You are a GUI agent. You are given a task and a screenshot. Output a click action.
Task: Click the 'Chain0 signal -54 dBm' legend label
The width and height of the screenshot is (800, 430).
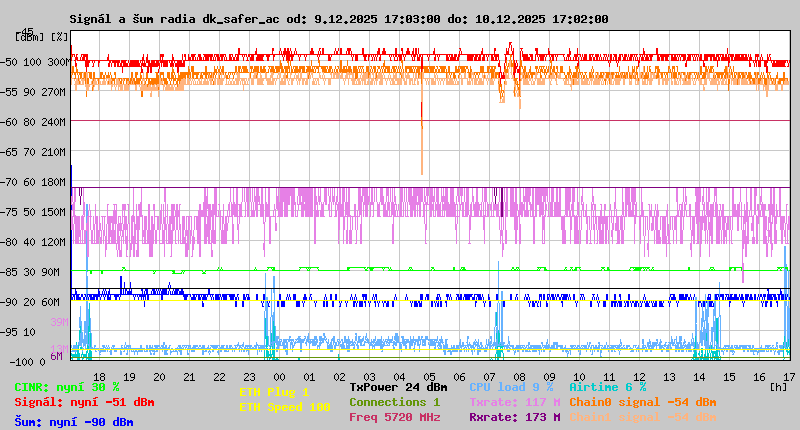[x=643, y=402]
